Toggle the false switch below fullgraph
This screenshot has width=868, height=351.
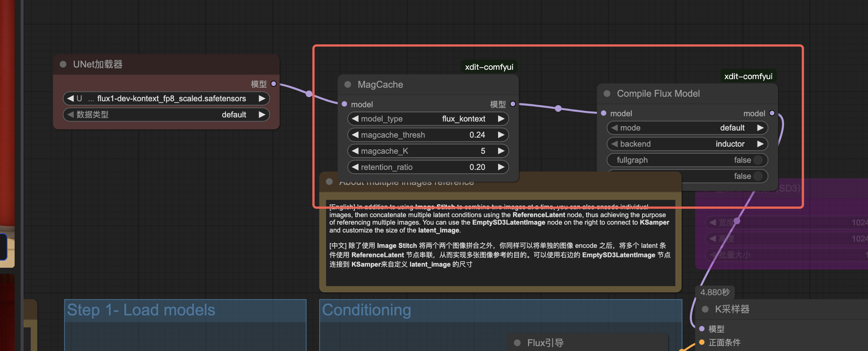point(757,176)
